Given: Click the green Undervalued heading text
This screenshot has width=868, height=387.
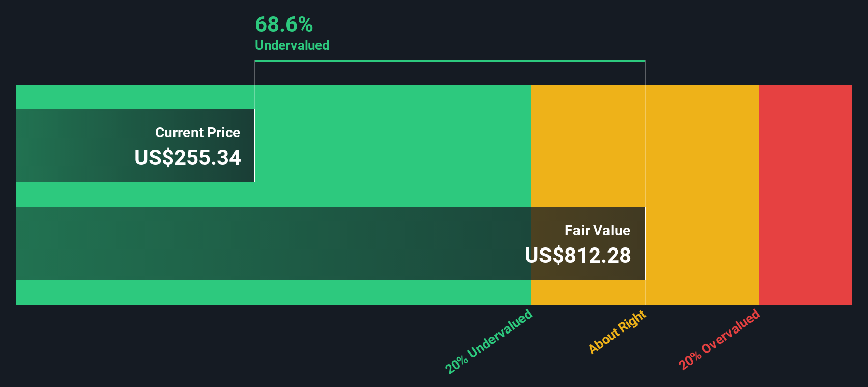Looking at the screenshot, I should point(292,45).
